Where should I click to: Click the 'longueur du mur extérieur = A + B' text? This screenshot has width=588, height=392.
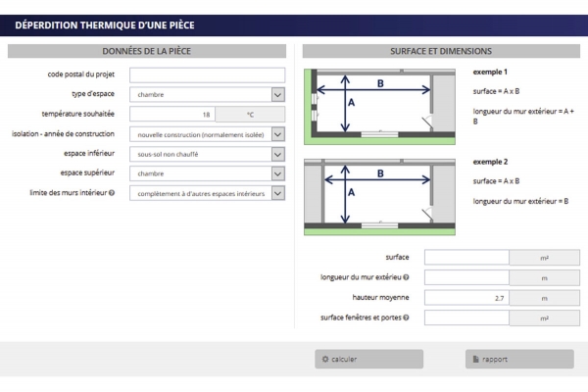click(x=523, y=117)
